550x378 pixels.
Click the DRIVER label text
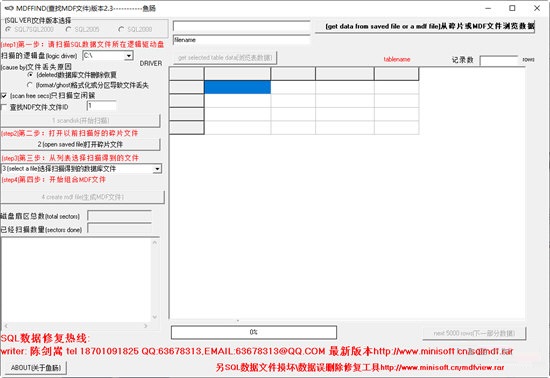point(151,63)
